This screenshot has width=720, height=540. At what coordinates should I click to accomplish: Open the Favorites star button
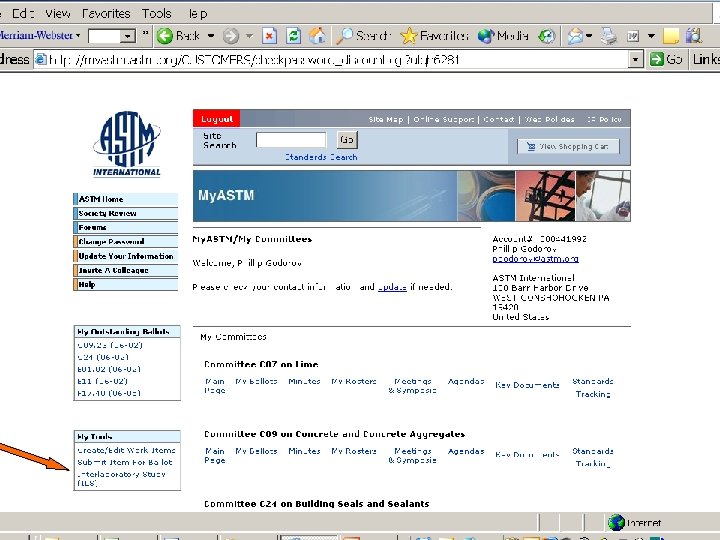tap(434, 36)
